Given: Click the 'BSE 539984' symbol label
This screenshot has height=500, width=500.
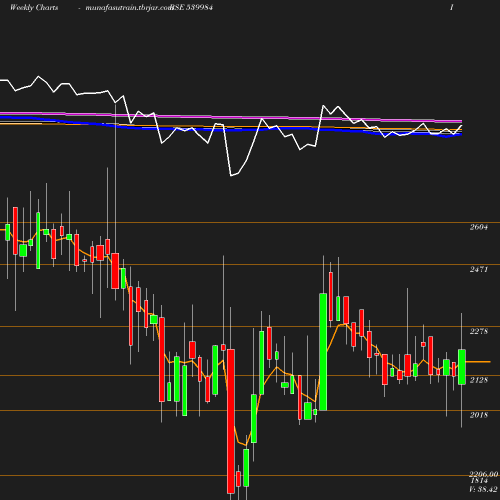Looking at the screenshot, I should tap(192, 7).
